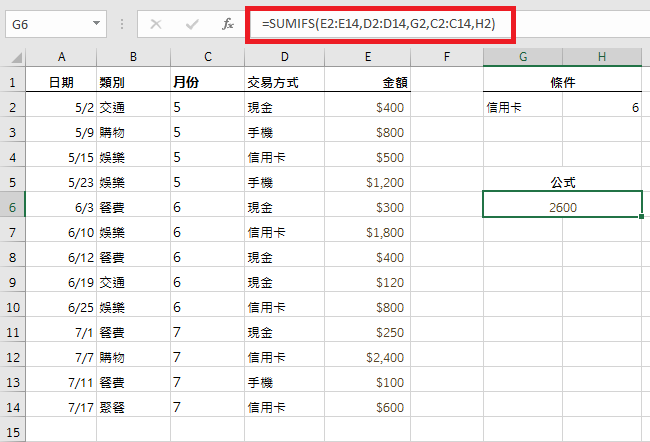This screenshot has height=442, width=650.
Task: Select the 5/23 date cell
Action: point(62,182)
